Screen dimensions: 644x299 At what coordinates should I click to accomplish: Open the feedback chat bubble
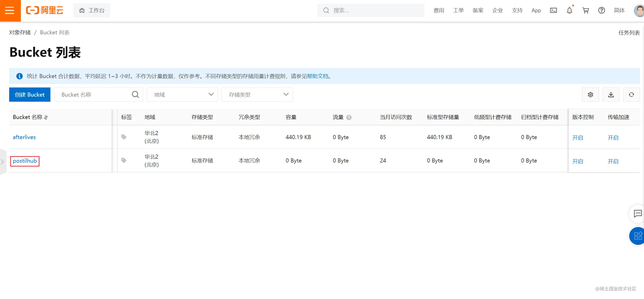point(638,214)
